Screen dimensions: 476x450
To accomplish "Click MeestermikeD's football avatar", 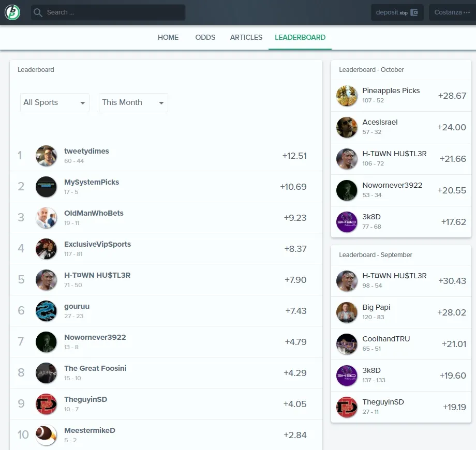I will 46,435.
